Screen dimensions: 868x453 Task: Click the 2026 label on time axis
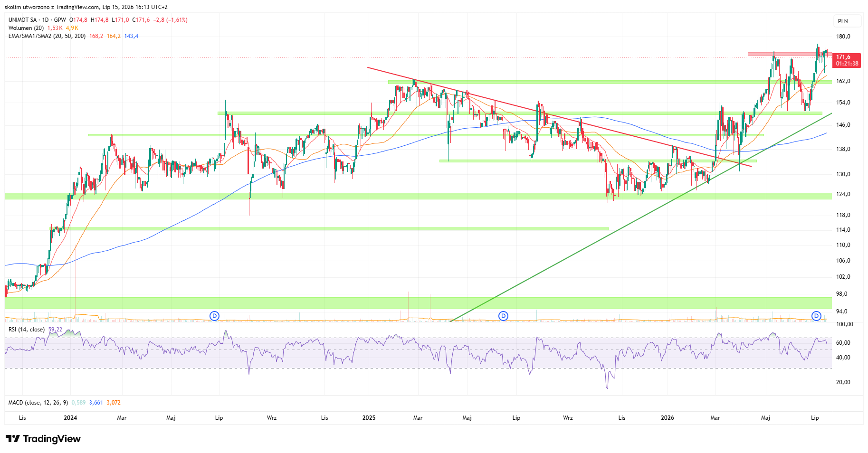tap(668, 418)
